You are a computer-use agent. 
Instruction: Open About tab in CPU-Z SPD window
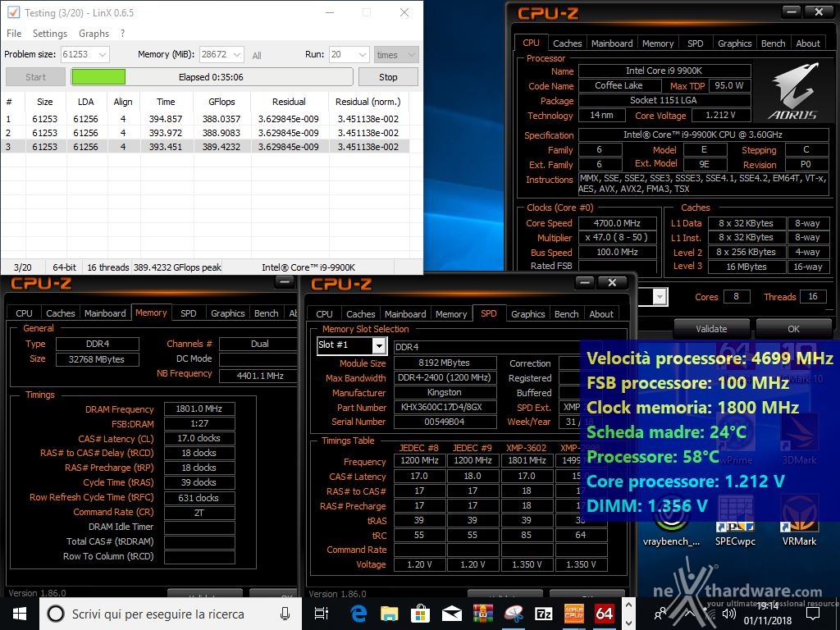tap(601, 314)
